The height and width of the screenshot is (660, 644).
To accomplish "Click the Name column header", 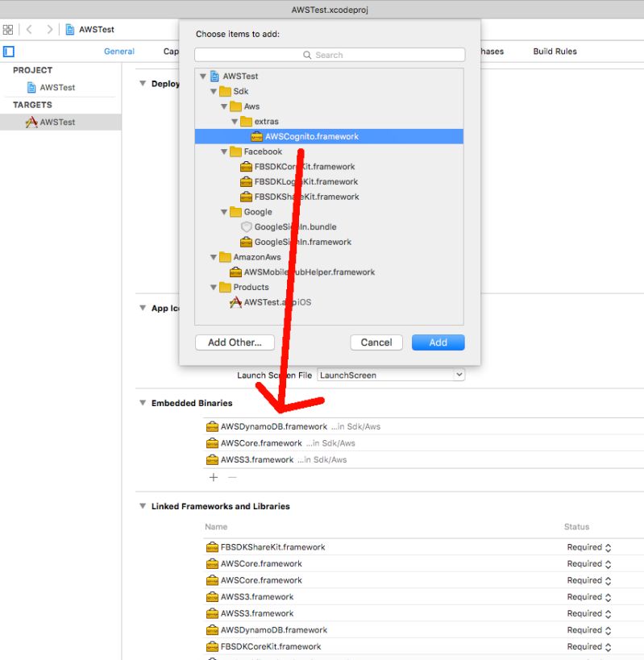I will point(216,527).
